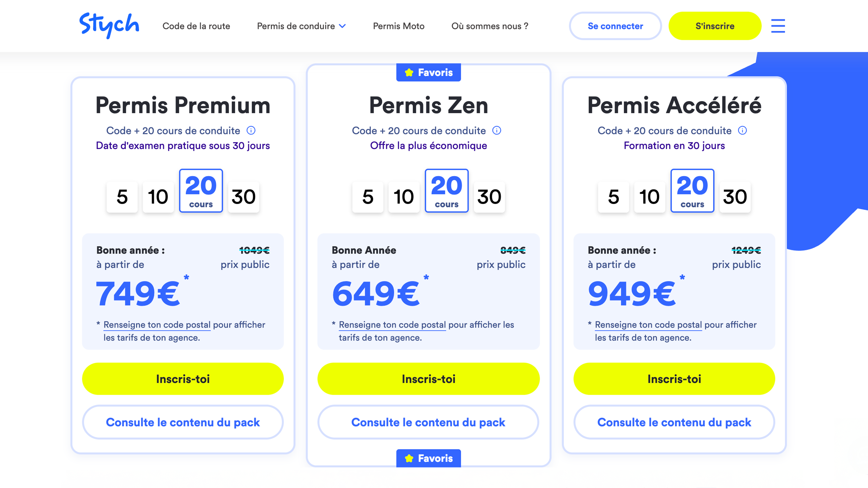Screen dimensions: 868x488
Task: Click Inscris-toi on Permis Zen
Action: (x=428, y=379)
